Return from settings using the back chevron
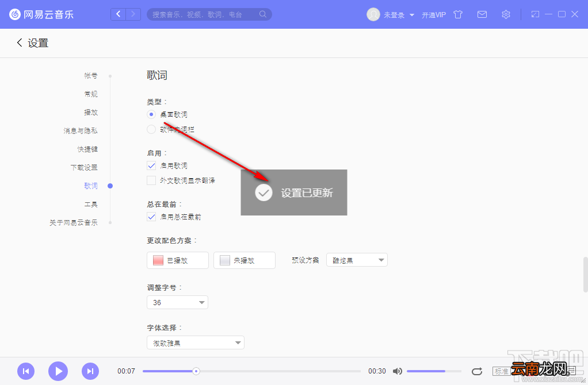Image resolution: width=588 pixels, height=385 pixels. click(20, 43)
